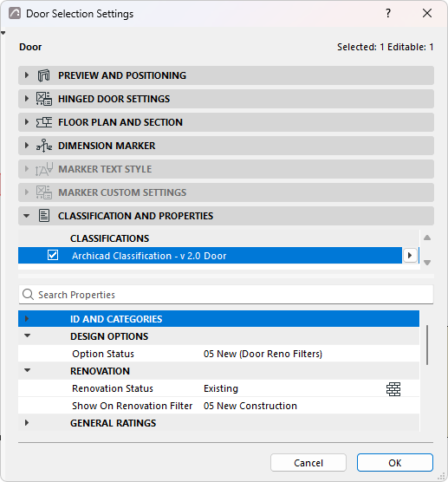Click the small arrow at dialog's left edge
Viewport: 448px width, 482px height.
[3, 33]
